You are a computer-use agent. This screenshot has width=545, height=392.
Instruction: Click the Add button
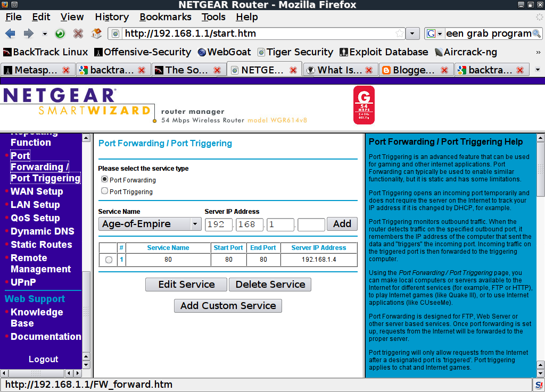click(342, 224)
